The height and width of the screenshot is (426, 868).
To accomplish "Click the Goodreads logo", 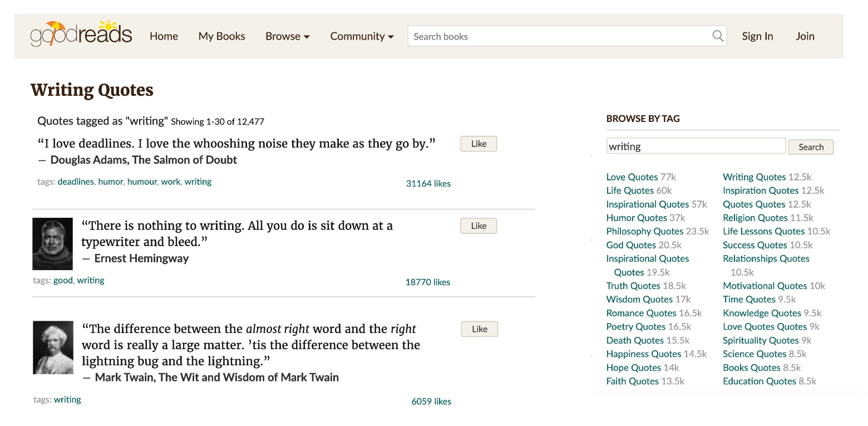I will [81, 33].
